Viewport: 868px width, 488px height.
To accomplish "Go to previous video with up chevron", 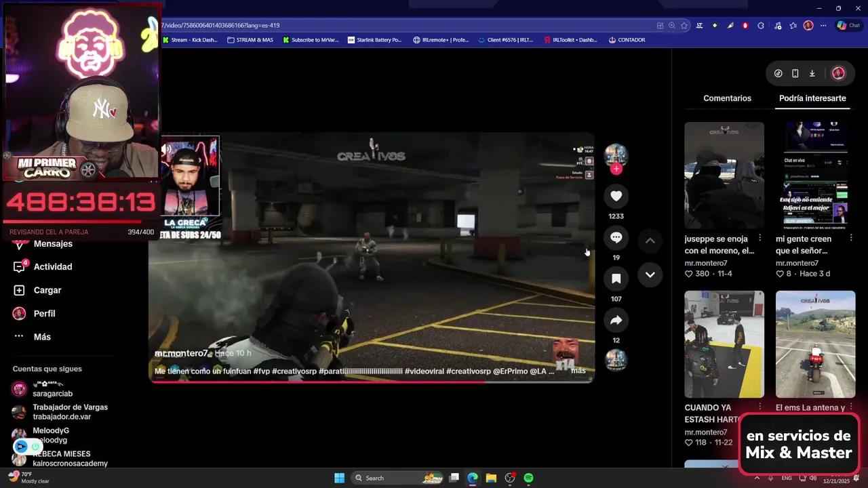I will [x=650, y=241].
